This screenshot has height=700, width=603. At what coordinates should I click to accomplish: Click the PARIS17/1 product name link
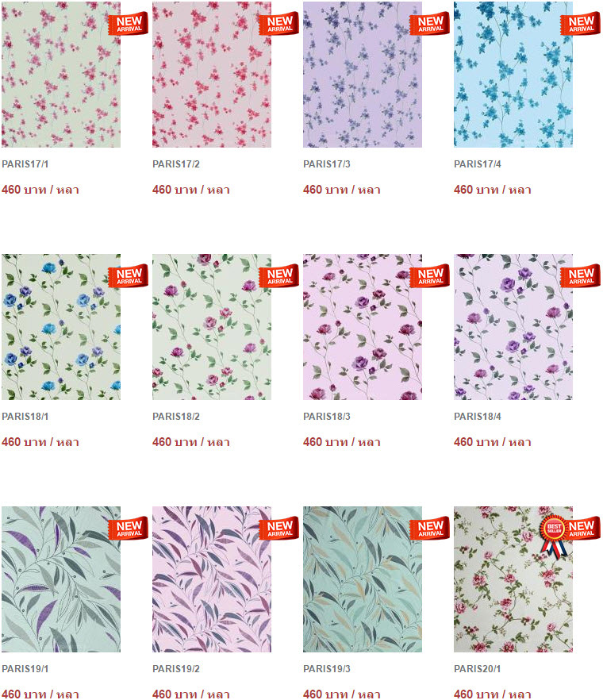[x=25, y=164]
